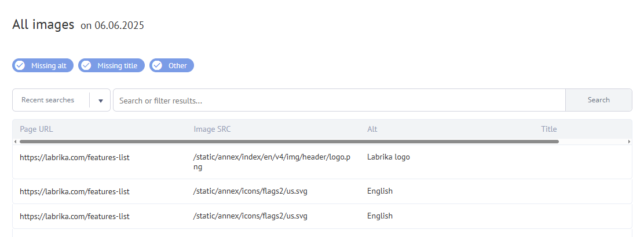Click the checkmark icon in Other chip
Viewport: 644px width, 237px height.
(x=157, y=66)
